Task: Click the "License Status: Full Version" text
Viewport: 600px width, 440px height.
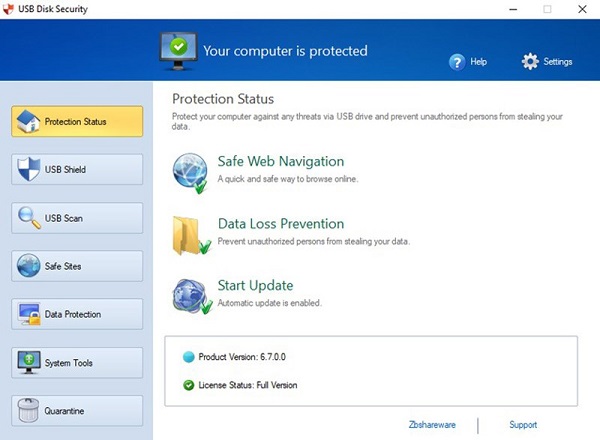Action: [248, 385]
